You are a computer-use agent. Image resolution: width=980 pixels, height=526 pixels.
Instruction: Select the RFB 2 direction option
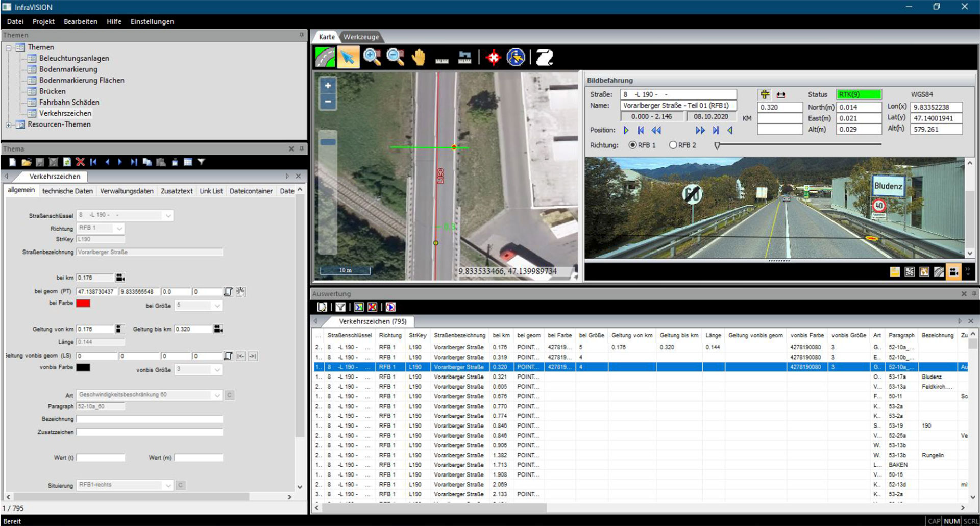click(x=673, y=145)
